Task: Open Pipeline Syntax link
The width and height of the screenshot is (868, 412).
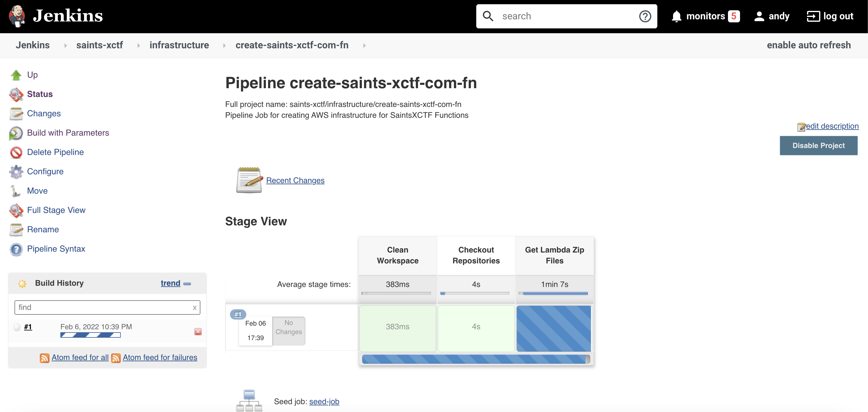Action: click(56, 249)
